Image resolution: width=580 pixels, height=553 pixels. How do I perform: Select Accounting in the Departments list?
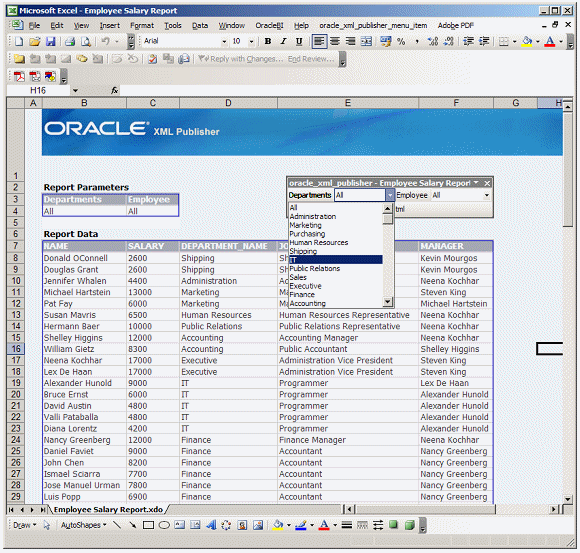pyautogui.click(x=335, y=303)
